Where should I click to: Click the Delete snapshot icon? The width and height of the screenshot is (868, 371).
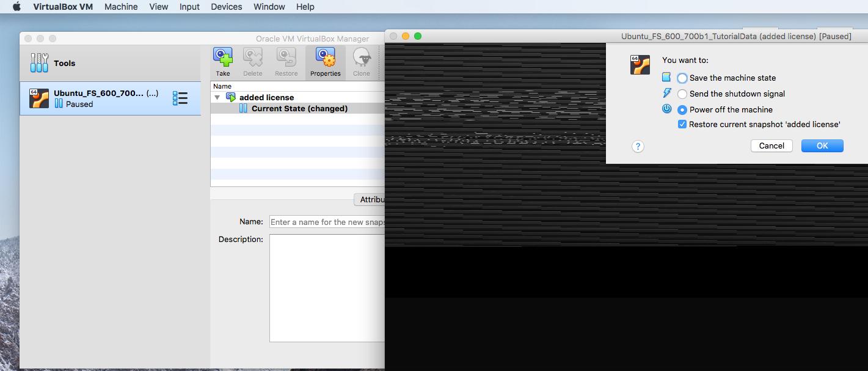[x=253, y=58]
